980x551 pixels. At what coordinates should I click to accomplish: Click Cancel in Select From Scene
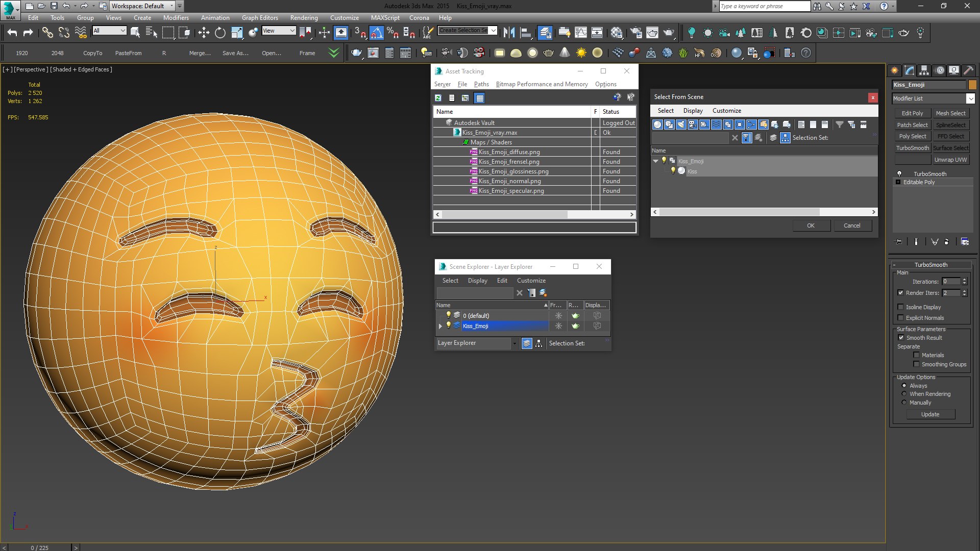[852, 226]
